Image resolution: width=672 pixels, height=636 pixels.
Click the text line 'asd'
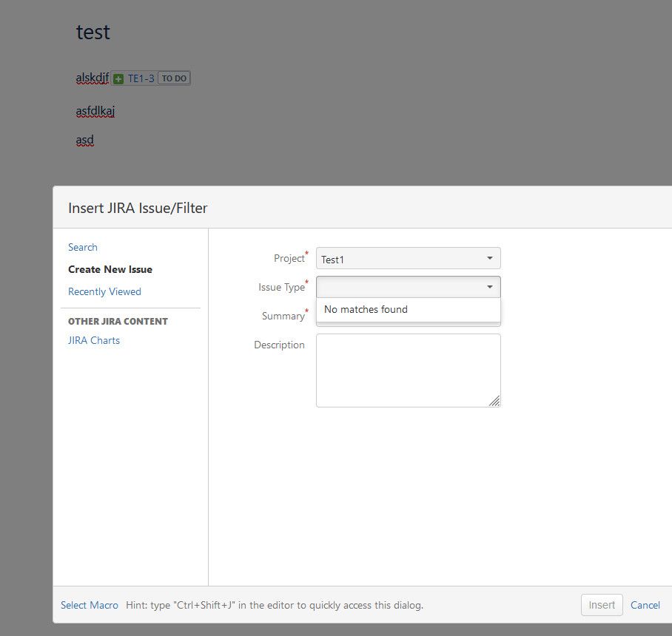[x=84, y=140]
